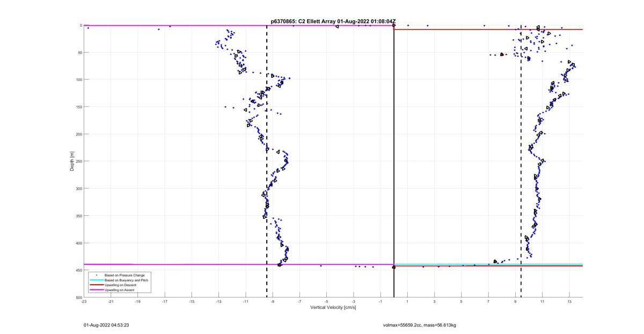
Task: Click the negative x-axis tick label -5
Action: click(x=326, y=302)
